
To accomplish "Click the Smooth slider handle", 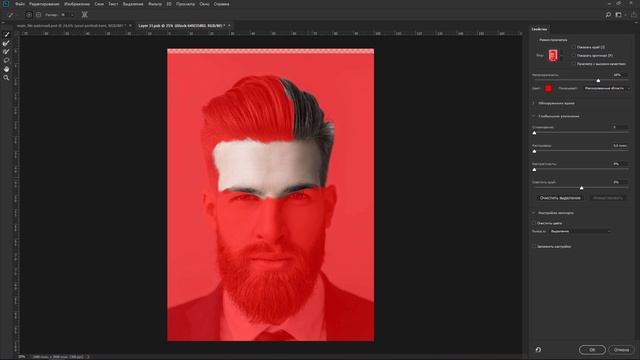I will [534, 133].
